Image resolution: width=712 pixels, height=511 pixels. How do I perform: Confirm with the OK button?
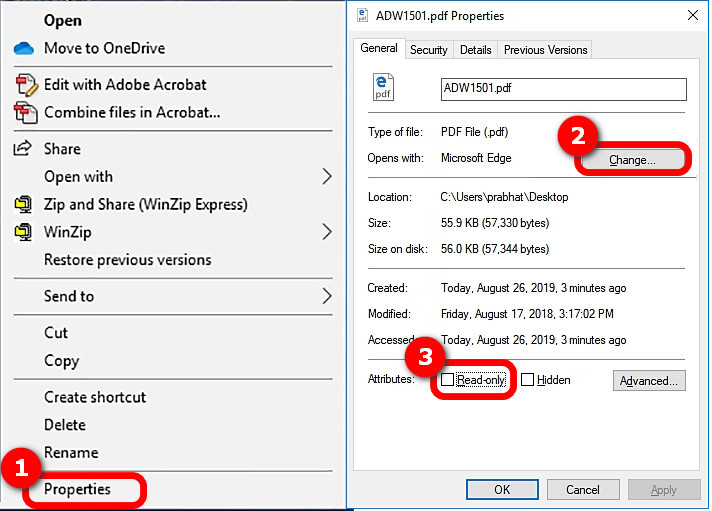(502, 489)
